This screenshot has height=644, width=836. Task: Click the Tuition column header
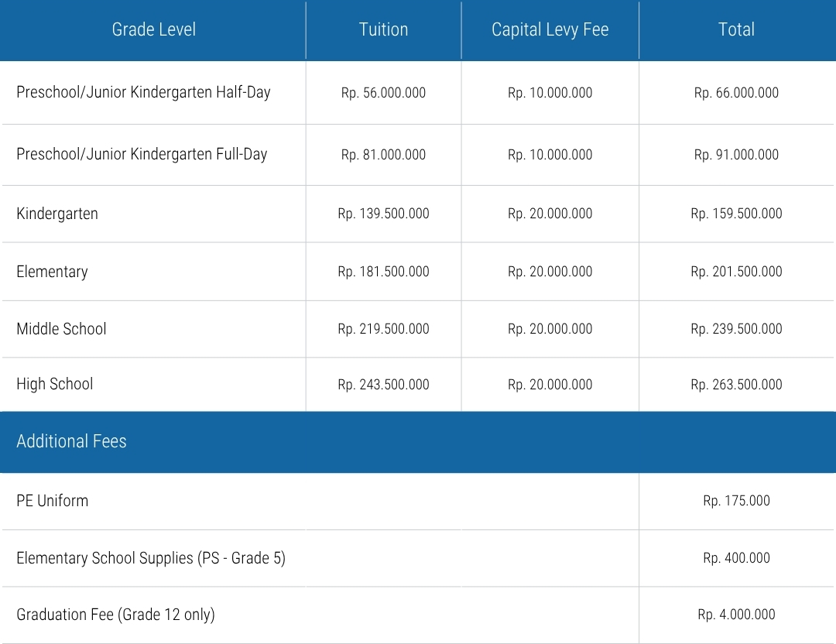383,29
